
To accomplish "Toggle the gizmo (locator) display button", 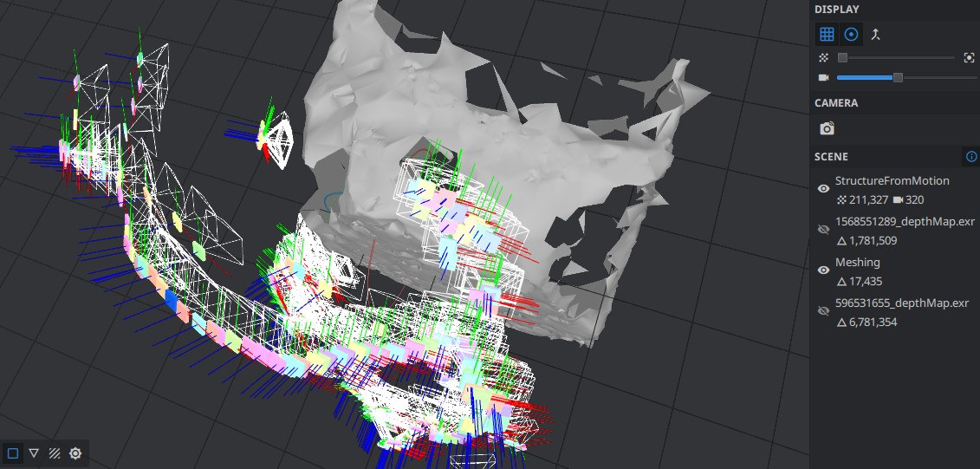I will 851,35.
